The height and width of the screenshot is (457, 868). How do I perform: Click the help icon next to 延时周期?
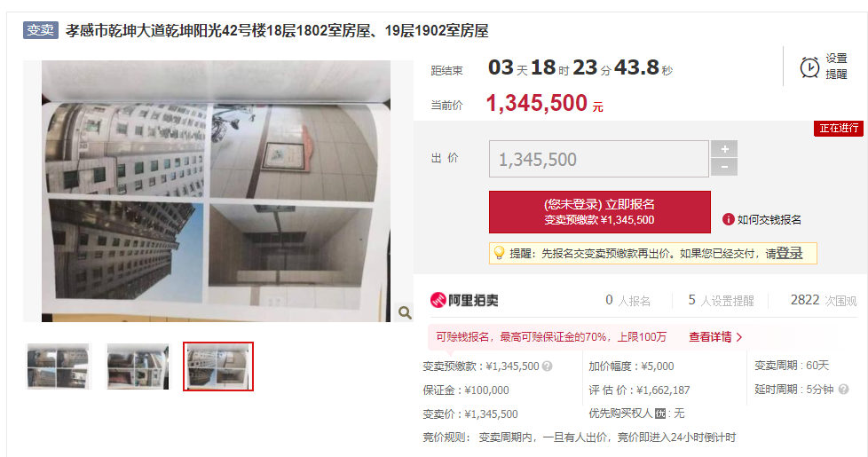pyautogui.click(x=843, y=390)
